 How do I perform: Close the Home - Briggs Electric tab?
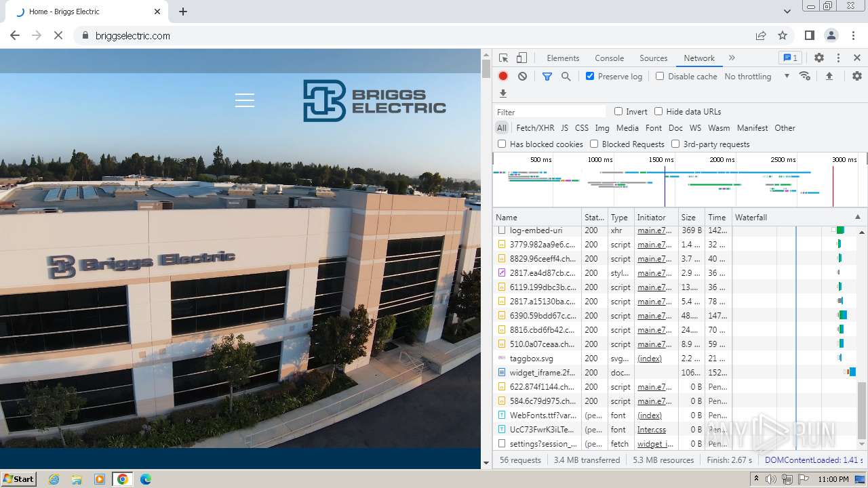(157, 12)
